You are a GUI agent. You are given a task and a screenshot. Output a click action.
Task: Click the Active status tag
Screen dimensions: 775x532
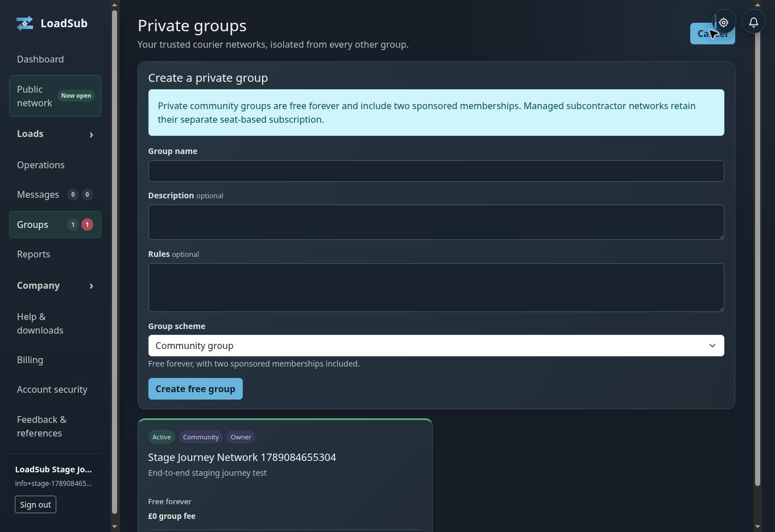click(161, 437)
